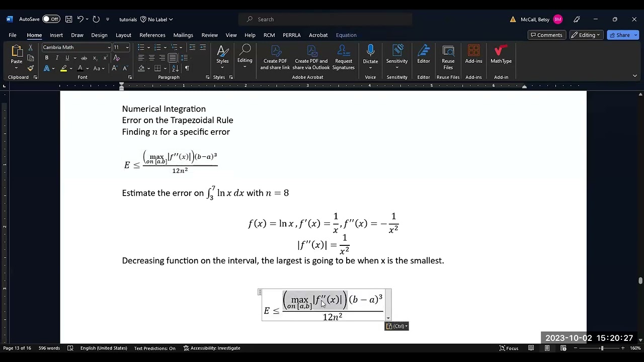Viewport: 644px width, 362px height.
Task: Open the File menu
Action: pyautogui.click(x=13, y=35)
